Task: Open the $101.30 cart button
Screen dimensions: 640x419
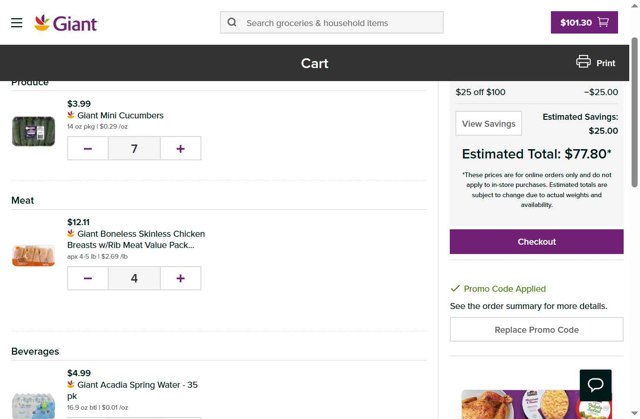Action: (584, 22)
